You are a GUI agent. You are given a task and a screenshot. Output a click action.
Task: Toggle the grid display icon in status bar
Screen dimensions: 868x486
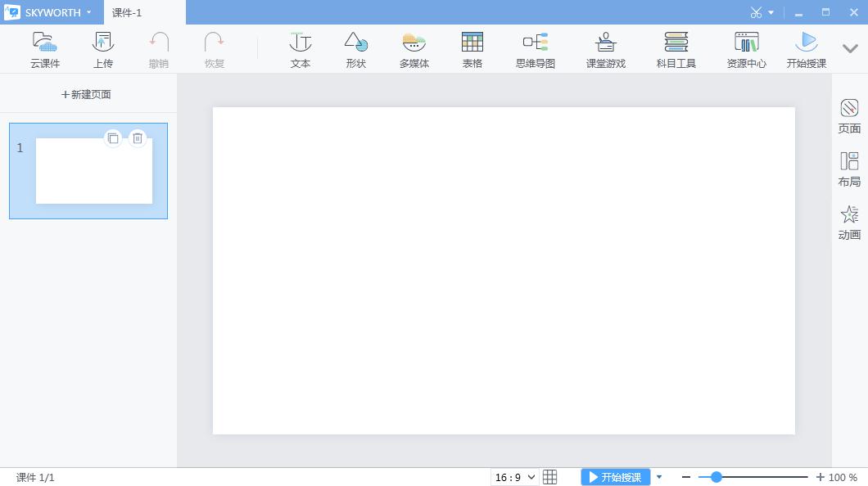(550, 477)
